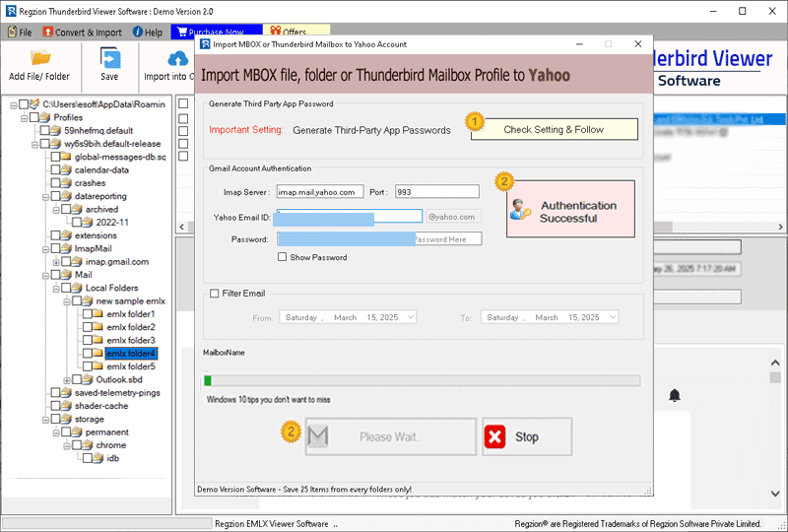Click the calendar-data folder icon
Viewport: 788px width, 532px height.
click(x=66, y=169)
